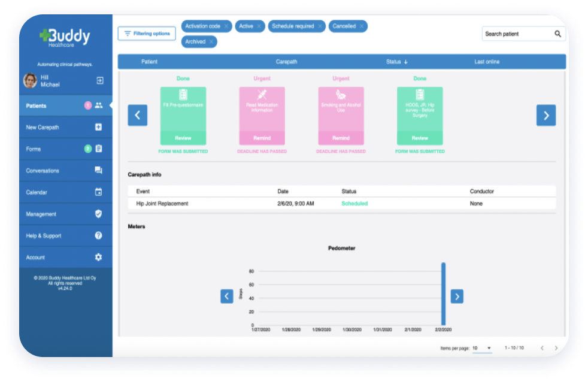Click the New Carepath plus icon
Image resolution: width=588 pixels, height=381 pixels.
pos(99,128)
